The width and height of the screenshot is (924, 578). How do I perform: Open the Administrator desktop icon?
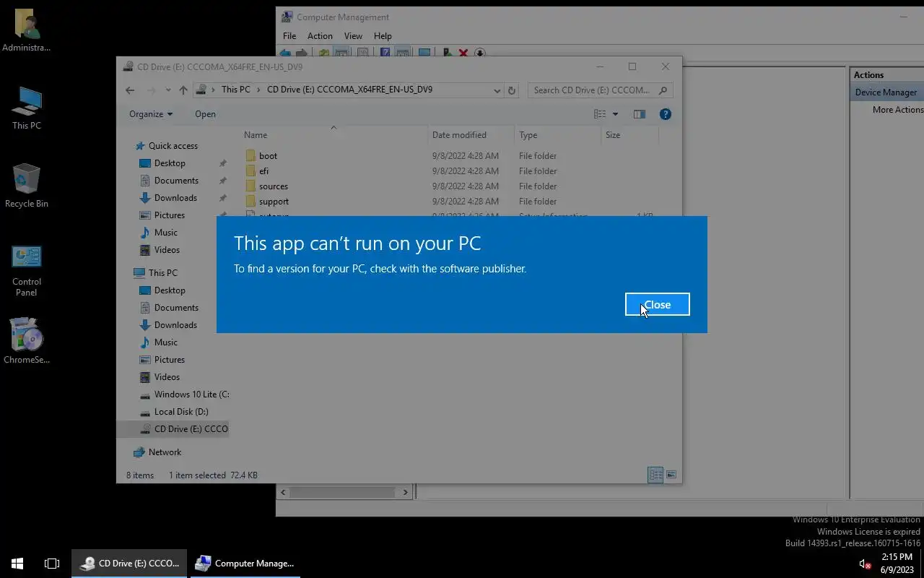tap(27, 31)
